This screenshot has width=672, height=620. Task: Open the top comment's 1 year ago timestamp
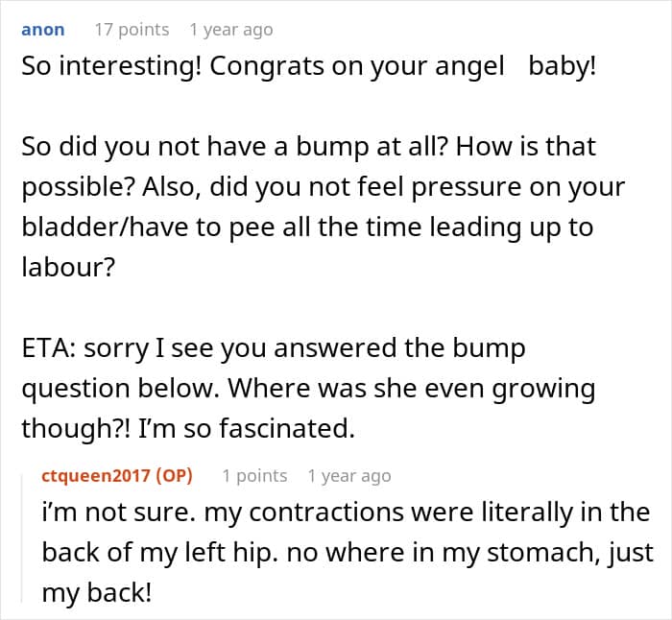pyautogui.click(x=231, y=30)
